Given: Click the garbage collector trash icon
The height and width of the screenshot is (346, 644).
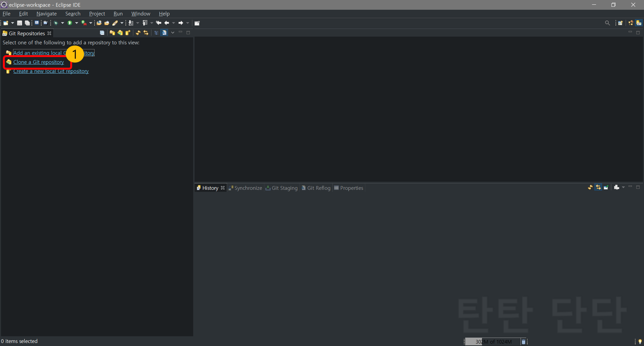Looking at the screenshot, I should [523, 342].
